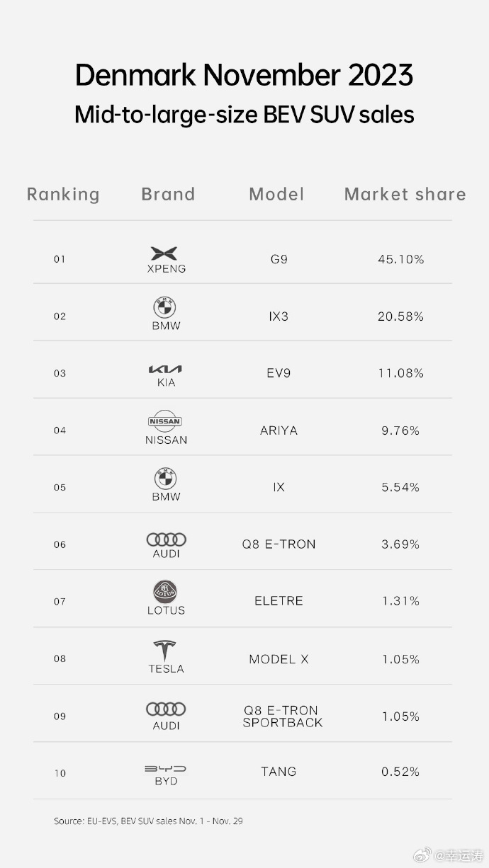The height and width of the screenshot is (868, 489).
Task: Click the XPENG logo icon
Action: 164,253
